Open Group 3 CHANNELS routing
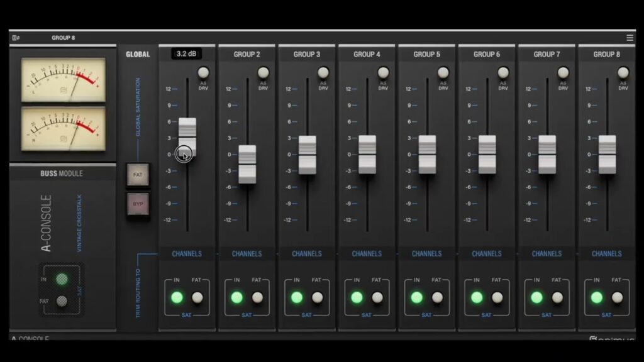 307,254
